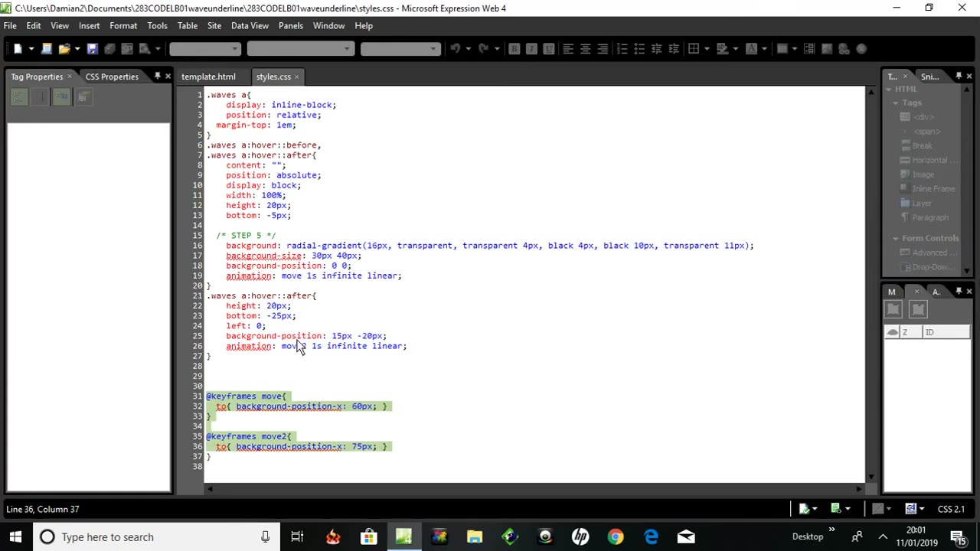Open the Font Size dropdown
The width and height of the screenshot is (980, 551).
pyautogui.click(x=433, y=49)
